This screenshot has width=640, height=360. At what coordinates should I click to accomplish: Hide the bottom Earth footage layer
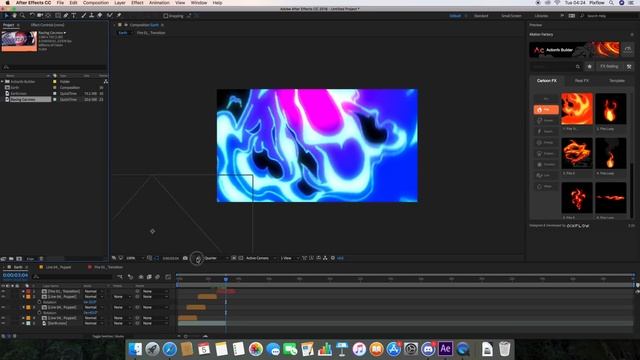click(3, 323)
